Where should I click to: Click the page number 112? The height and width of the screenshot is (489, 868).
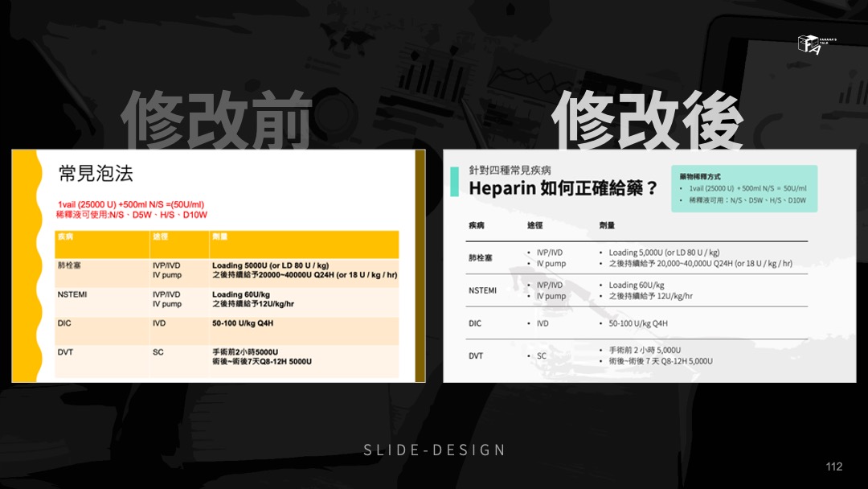tap(833, 466)
